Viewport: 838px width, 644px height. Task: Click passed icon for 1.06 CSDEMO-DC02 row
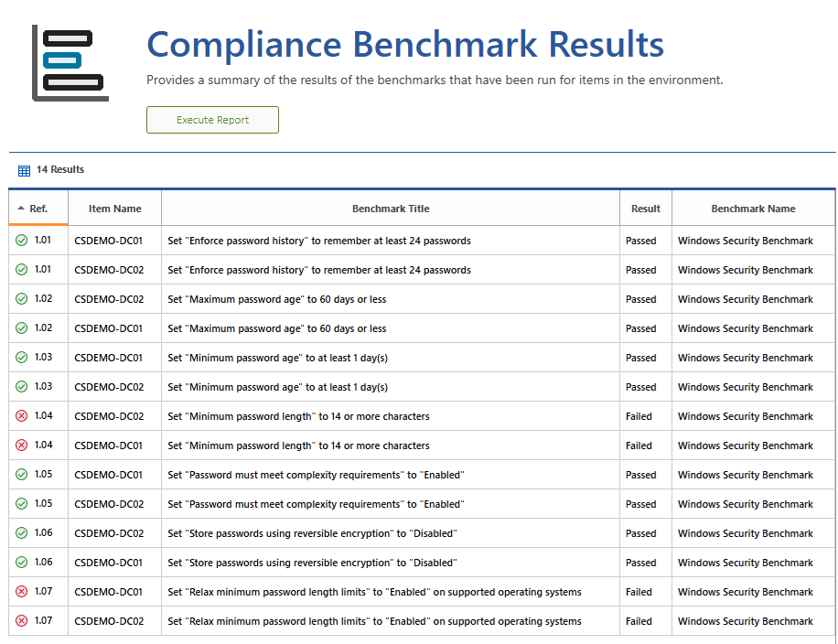[x=21, y=533]
